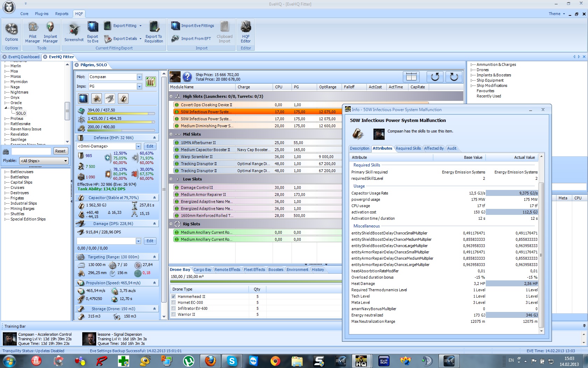Image resolution: width=588 pixels, height=368 pixels.
Task: Open Firefox from the taskbar
Action: (210, 361)
